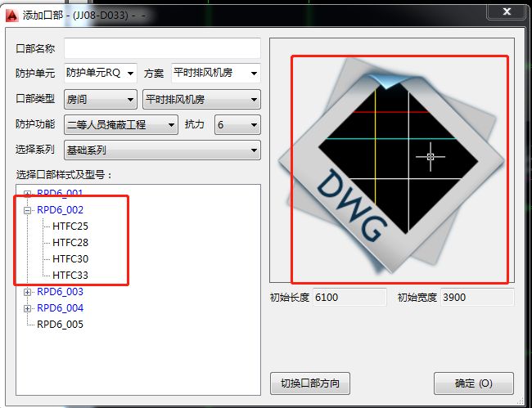Click the 防护功能 label
Viewport: 532px width, 408px height.
point(35,124)
